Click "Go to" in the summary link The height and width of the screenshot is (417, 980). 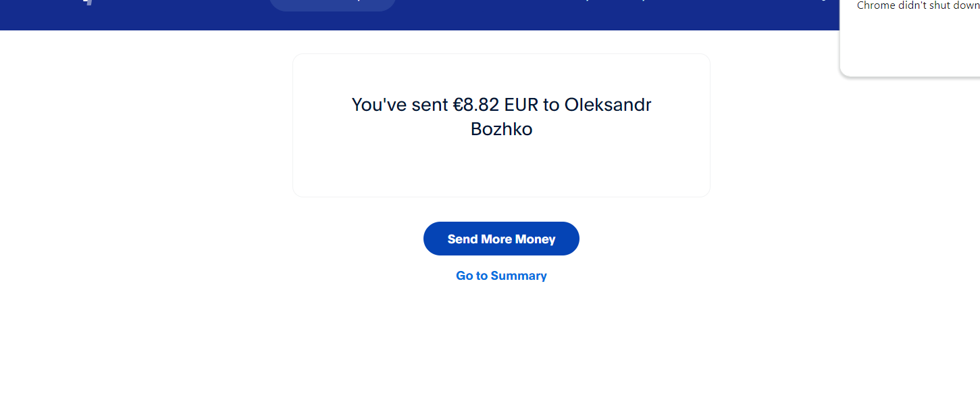(x=471, y=276)
